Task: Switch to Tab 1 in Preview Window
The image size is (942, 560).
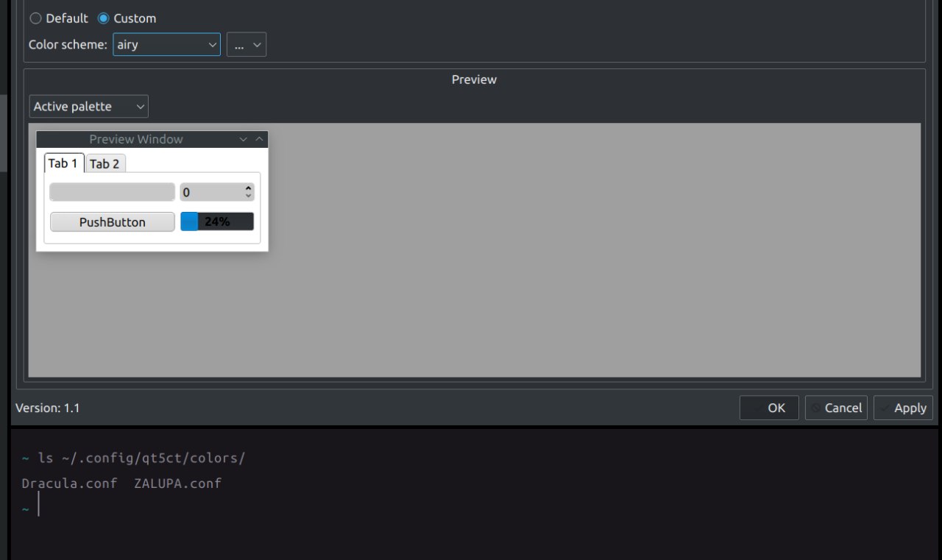Action: point(63,163)
